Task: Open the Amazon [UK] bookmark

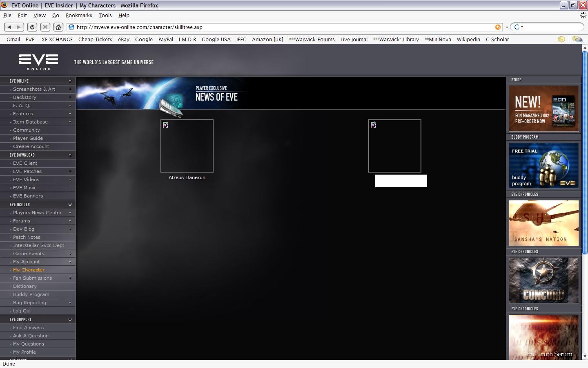Action: pos(267,39)
